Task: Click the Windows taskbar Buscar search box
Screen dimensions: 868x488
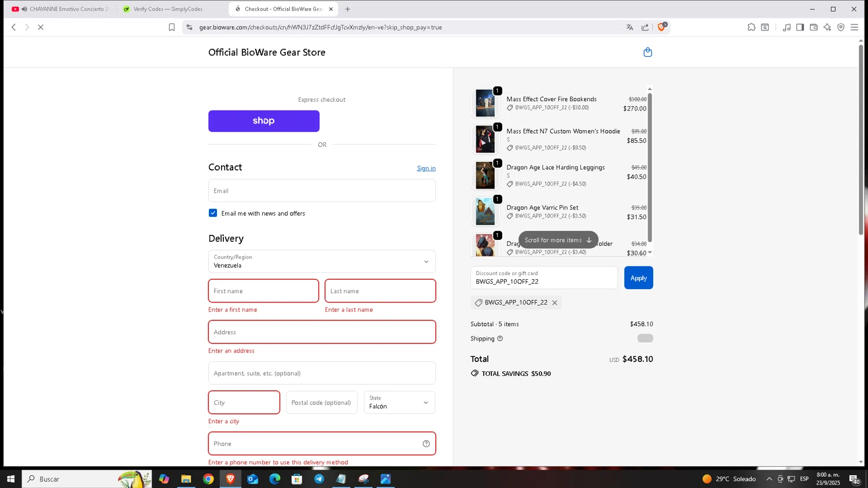Action: click(x=87, y=479)
